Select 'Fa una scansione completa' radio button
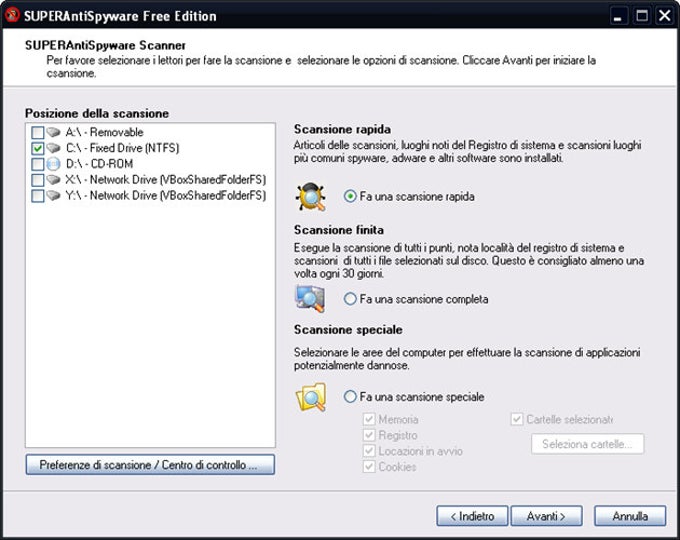Image resolution: width=680 pixels, height=540 pixels. pos(350,299)
